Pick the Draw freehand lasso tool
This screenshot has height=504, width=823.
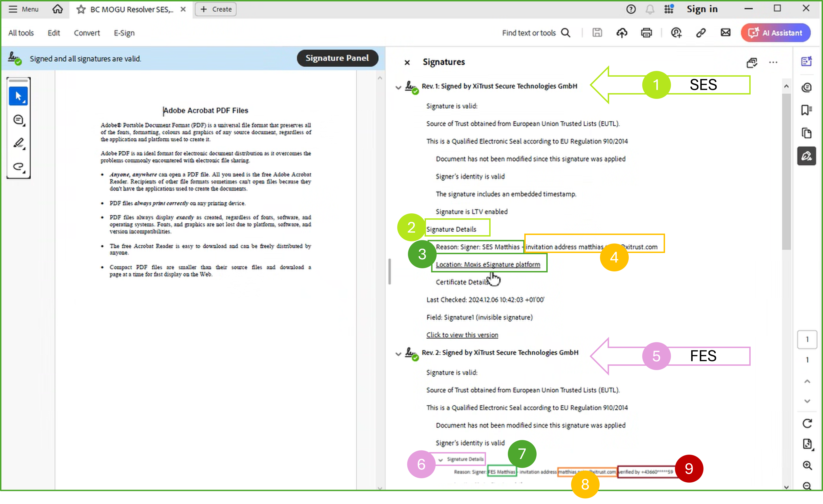click(x=18, y=167)
